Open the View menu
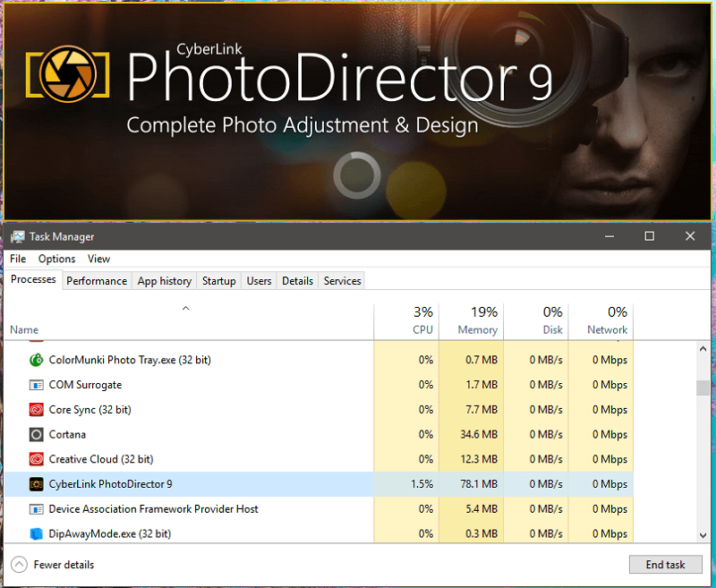The width and height of the screenshot is (716, 588). click(x=98, y=259)
